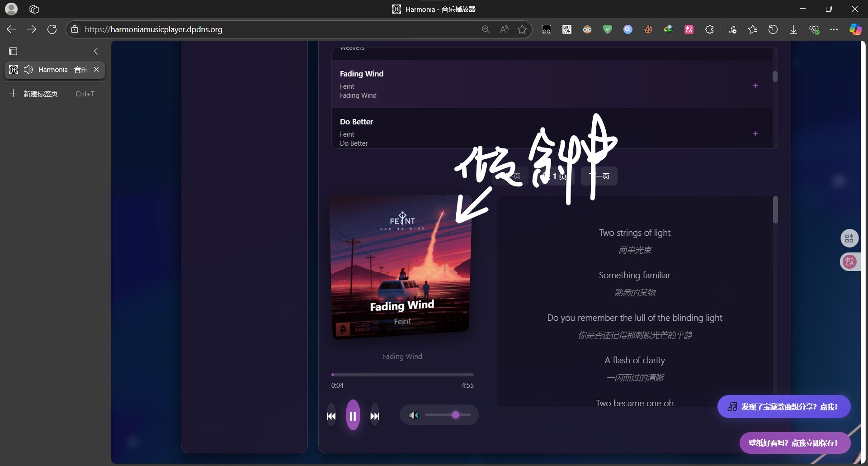The image size is (868, 466).
Task: Toggle the vertical tabs pane icon
Action: [13, 51]
